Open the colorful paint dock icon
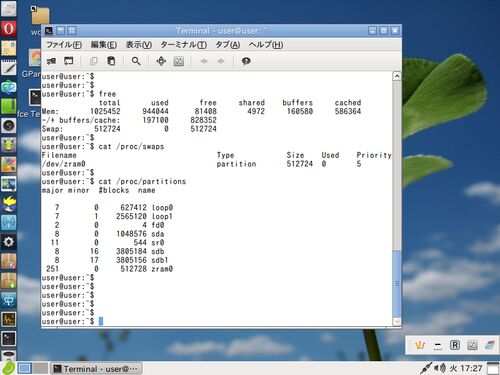Screen dimensions: 500x375 [x=9, y=165]
